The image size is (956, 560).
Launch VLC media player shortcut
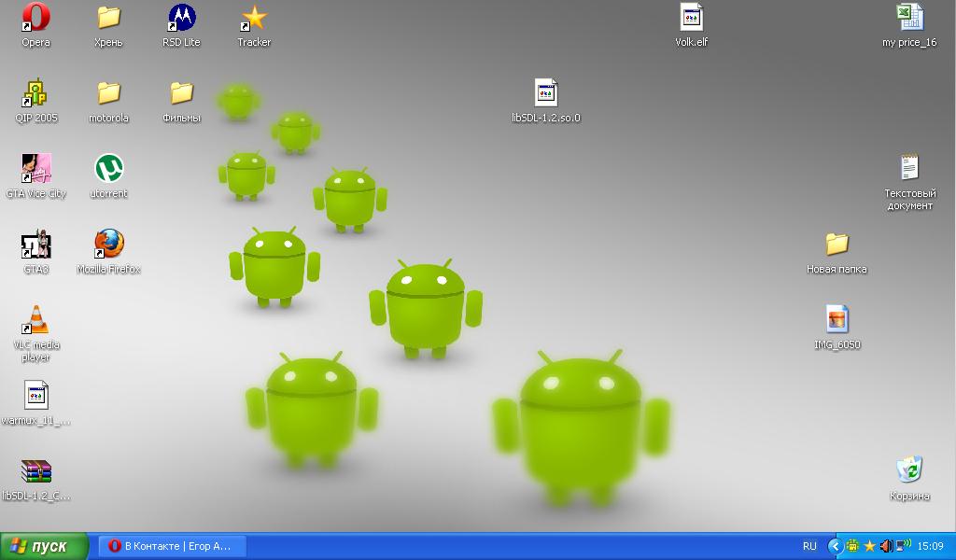click(35, 319)
